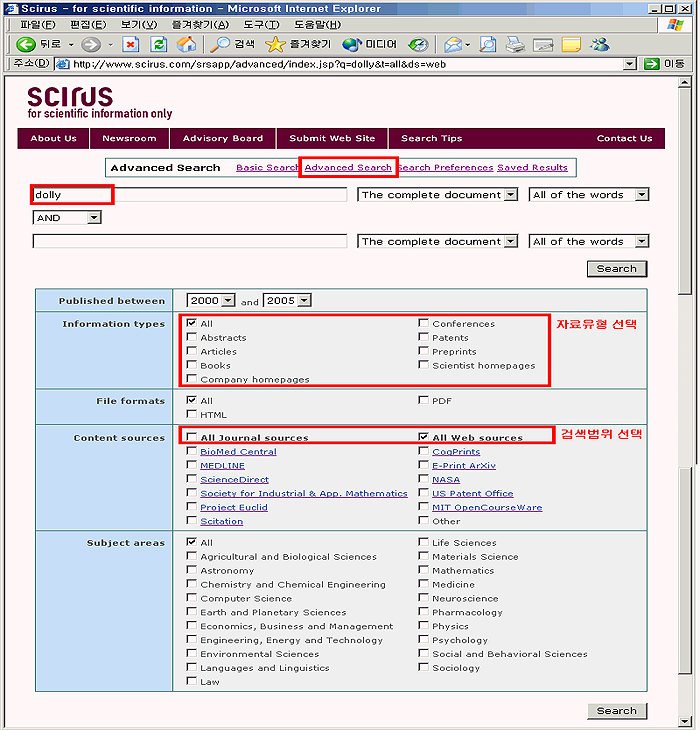Image resolution: width=700 pixels, height=730 pixels.
Task: Tick the All Journal sources checkbox
Action: point(192,438)
